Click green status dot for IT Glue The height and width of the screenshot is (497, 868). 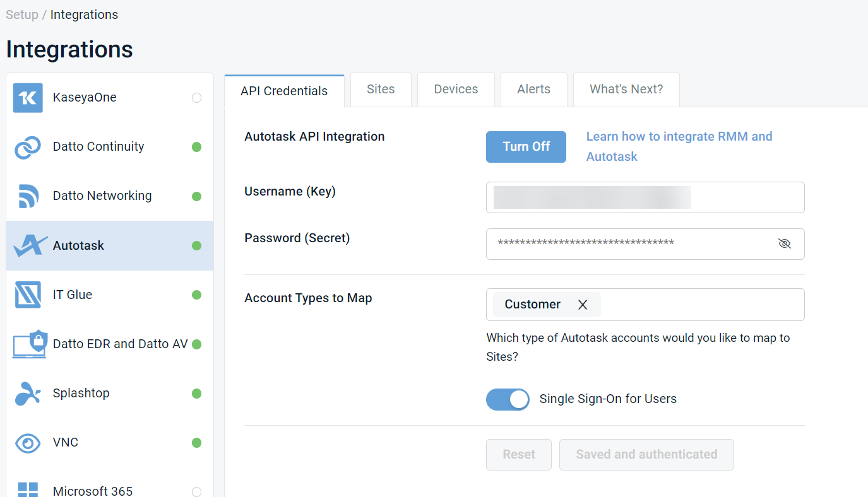click(x=196, y=295)
